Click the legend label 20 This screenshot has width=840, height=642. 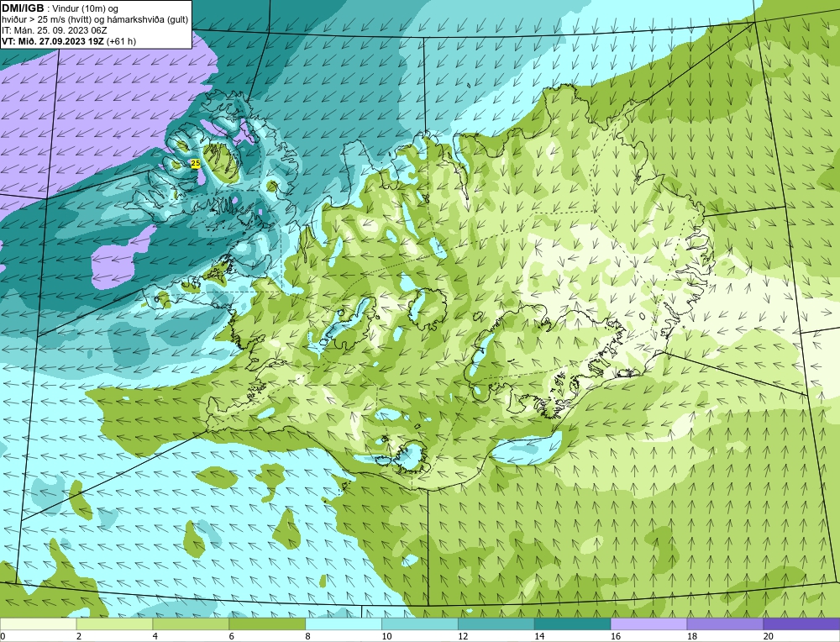(769, 636)
